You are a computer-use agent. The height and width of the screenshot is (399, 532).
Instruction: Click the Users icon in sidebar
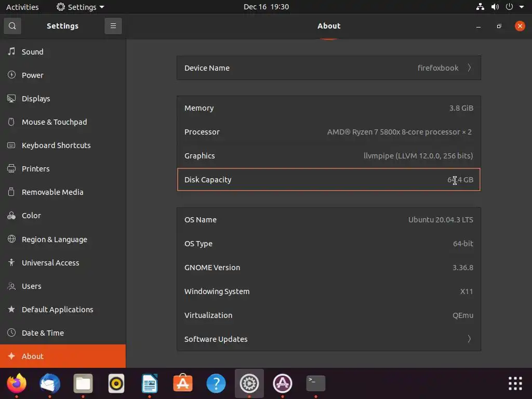pos(11,286)
